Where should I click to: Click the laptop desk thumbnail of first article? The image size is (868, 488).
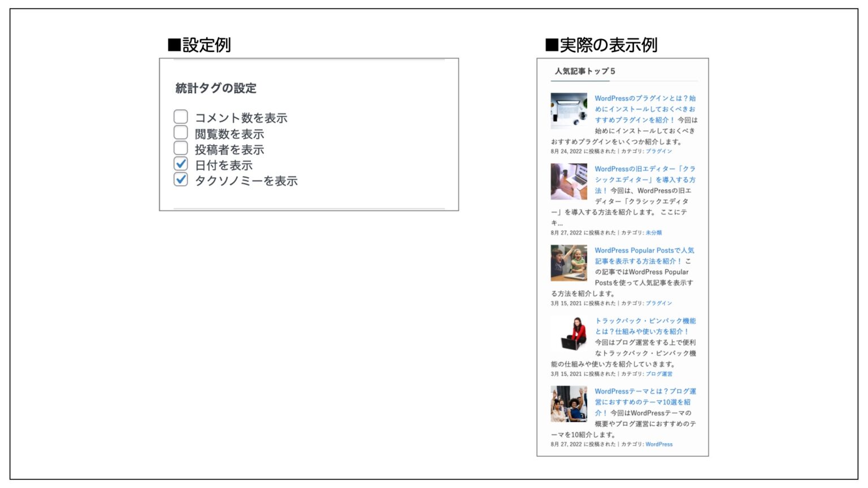point(568,111)
